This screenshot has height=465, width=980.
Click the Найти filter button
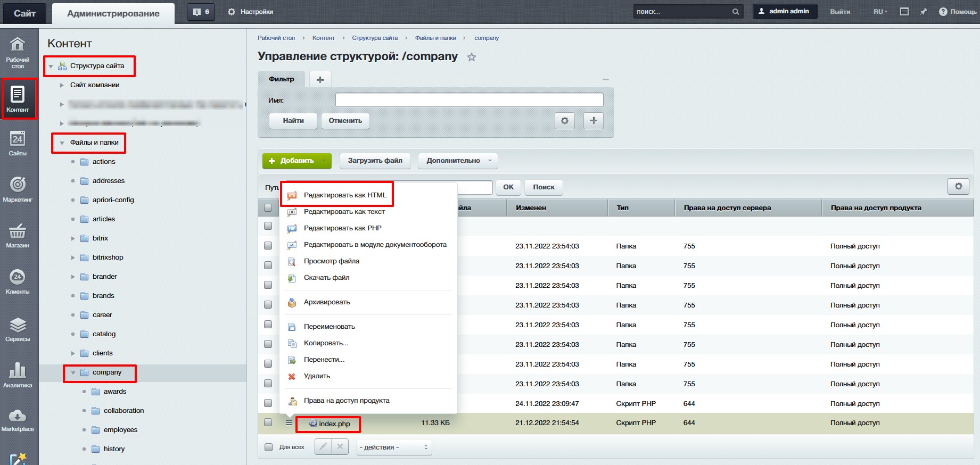tap(293, 121)
